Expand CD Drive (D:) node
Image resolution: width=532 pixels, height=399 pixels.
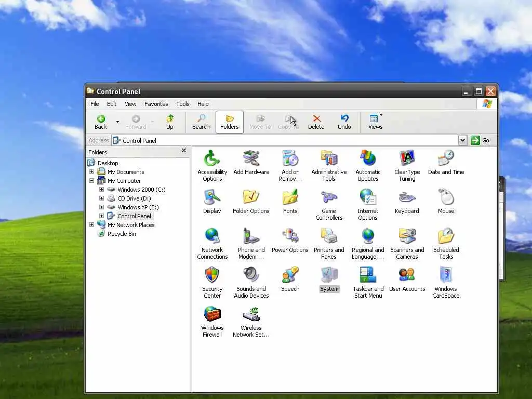101,198
